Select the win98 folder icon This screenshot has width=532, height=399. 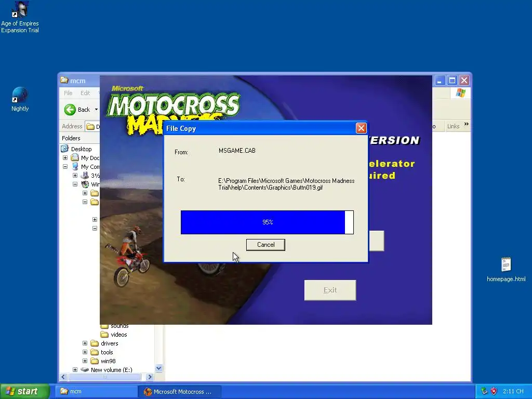[95, 361]
